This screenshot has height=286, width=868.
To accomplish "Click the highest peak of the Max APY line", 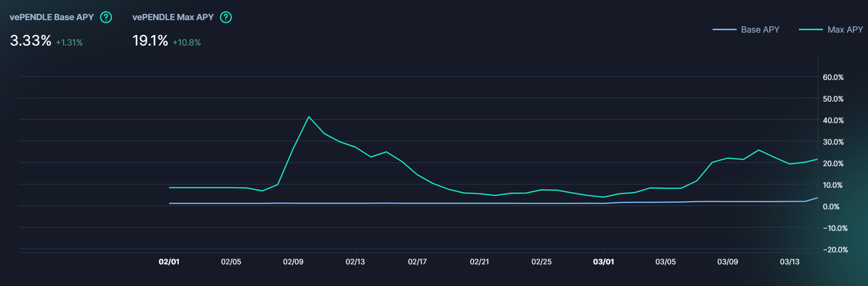I will pyautogui.click(x=308, y=117).
